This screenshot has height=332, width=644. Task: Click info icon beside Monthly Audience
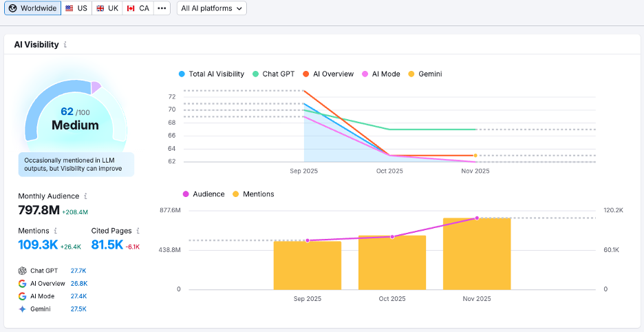coord(85,196)
